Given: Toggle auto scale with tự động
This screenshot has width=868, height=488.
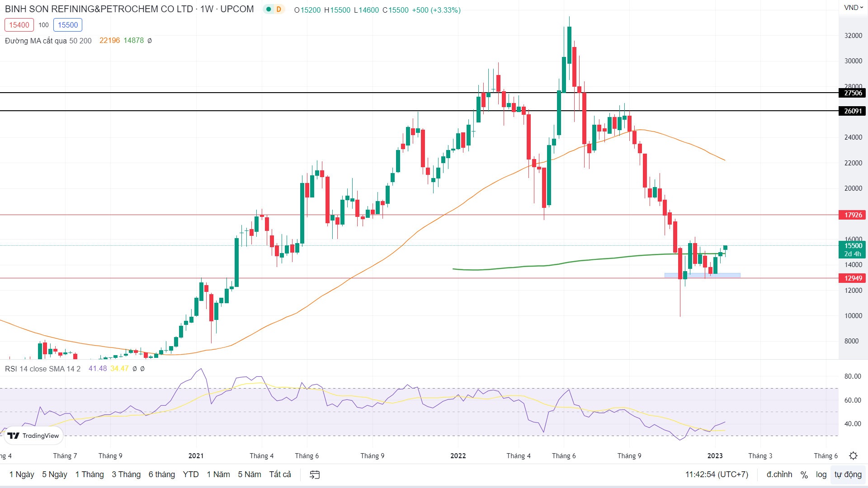Looking at the screenshot, I should click(x=848, y=474).
